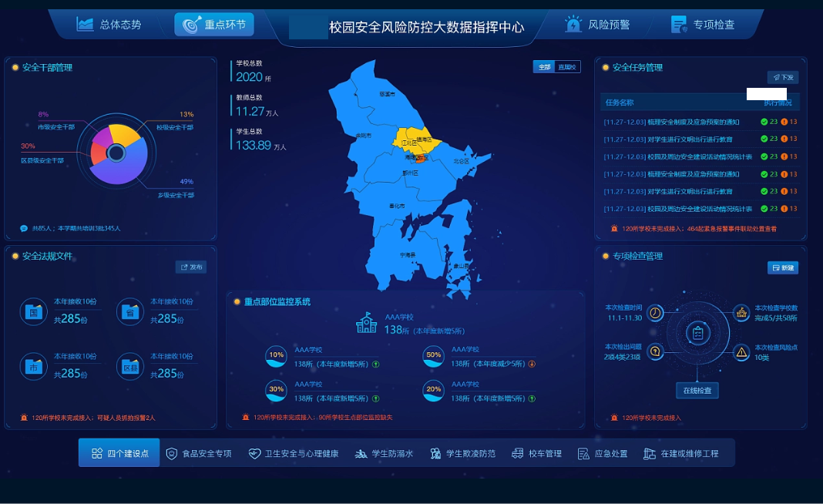Click the 20% progress circle
This screenshot has width=823, height=504.
pyautogui.click(x=434, y=391)
